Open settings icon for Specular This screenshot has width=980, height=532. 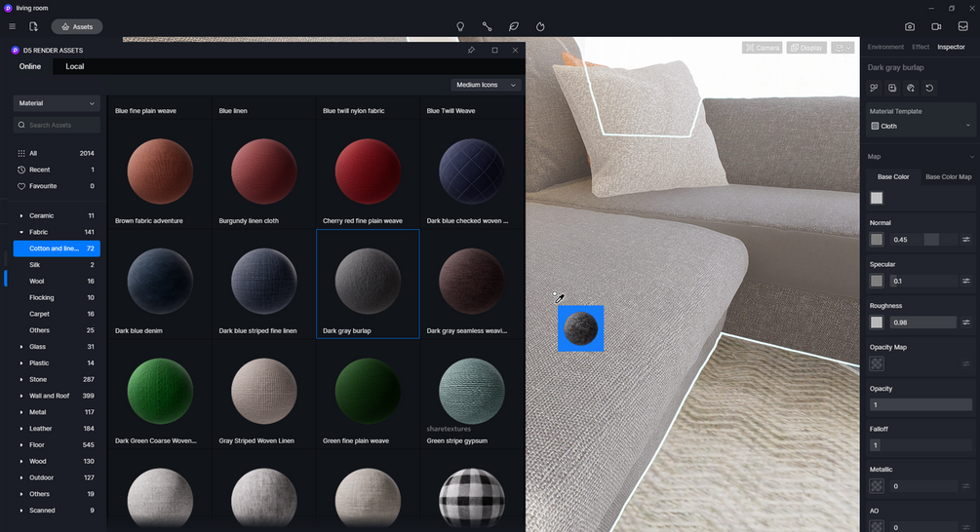click(x=966, y=281)
